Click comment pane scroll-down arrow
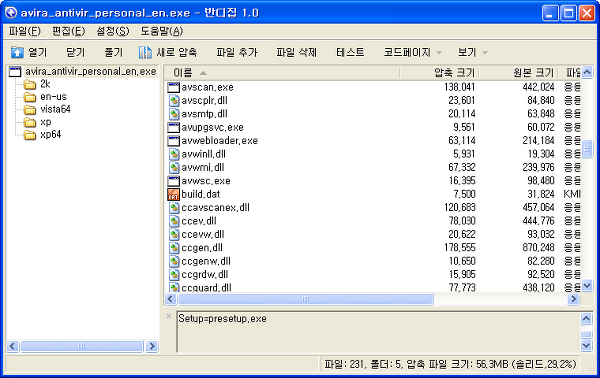 (x=586, y=345)
